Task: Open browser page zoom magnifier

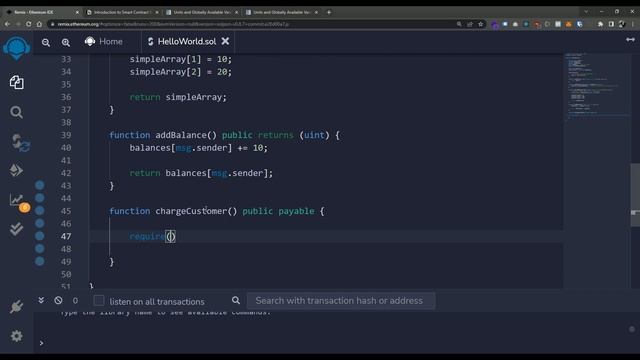Action: coord(459,24)
